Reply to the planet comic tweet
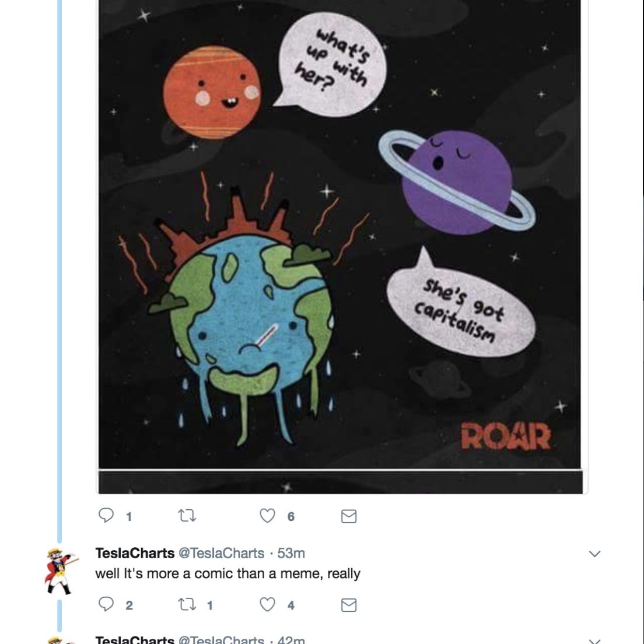The height and width of the screenshot is (644, 644). click(106, 516)
